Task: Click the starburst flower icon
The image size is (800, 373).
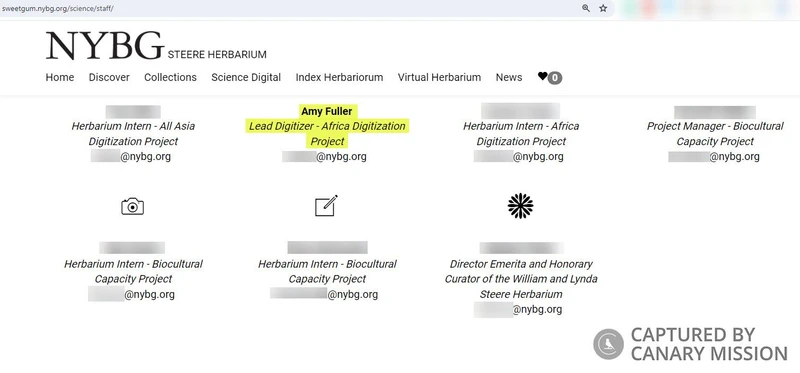Action: (x=520, y=206)
